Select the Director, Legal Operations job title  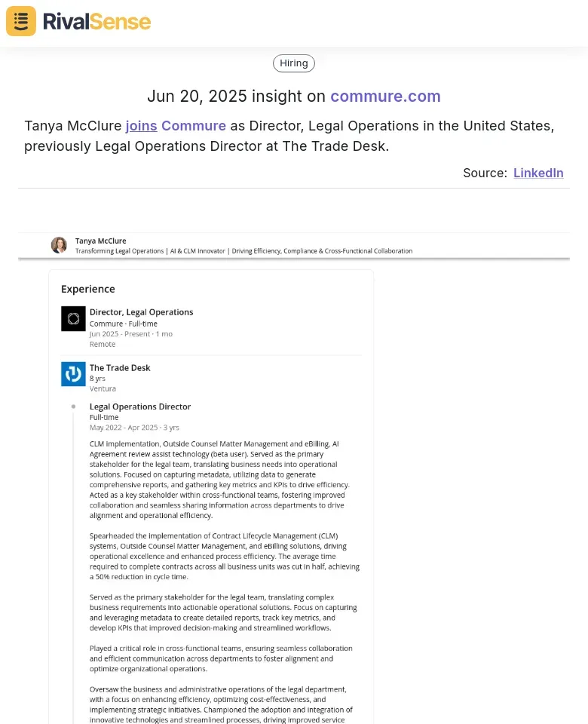[141, 312]
